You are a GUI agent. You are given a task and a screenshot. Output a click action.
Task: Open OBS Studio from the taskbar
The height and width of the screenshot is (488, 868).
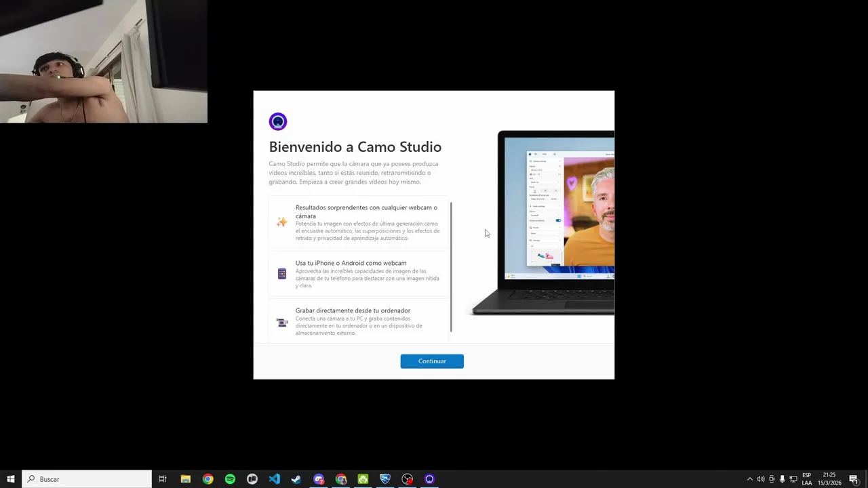[407, 479]
